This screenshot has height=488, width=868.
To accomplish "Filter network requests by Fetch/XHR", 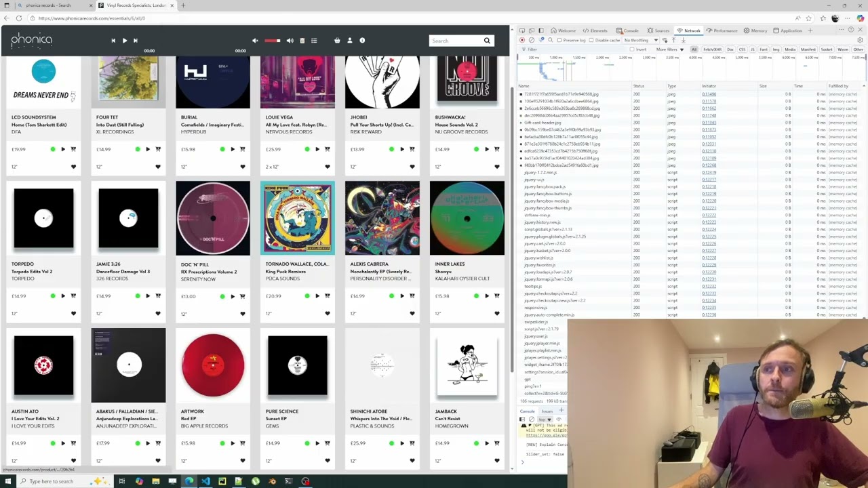I will tap(712, 49).
